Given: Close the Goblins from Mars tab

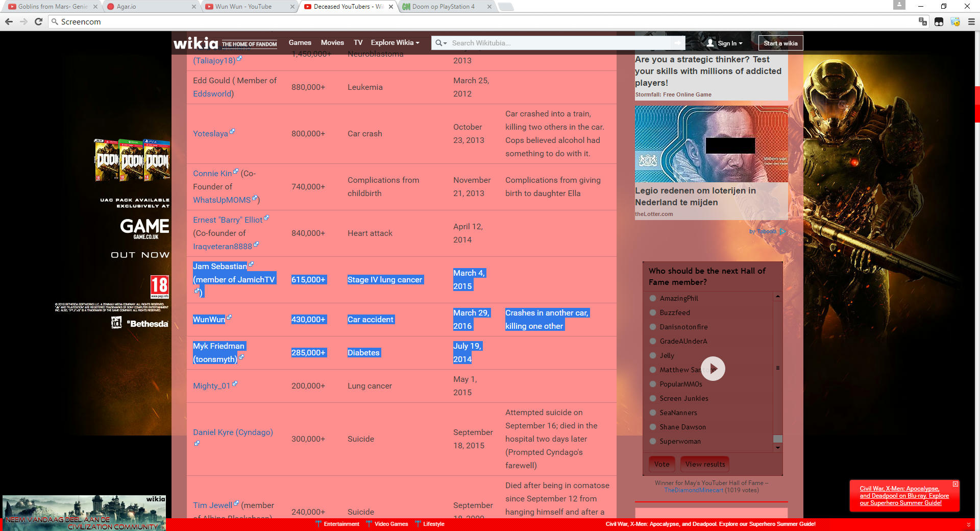Looking at the screenshot, I should click(x=95, y=7).
